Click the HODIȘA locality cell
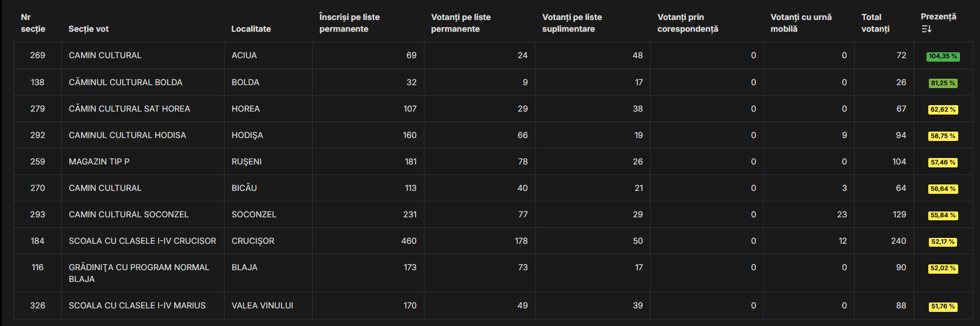Screen dimensions: 980x326 pyautogui.click(x=247, y=135)
